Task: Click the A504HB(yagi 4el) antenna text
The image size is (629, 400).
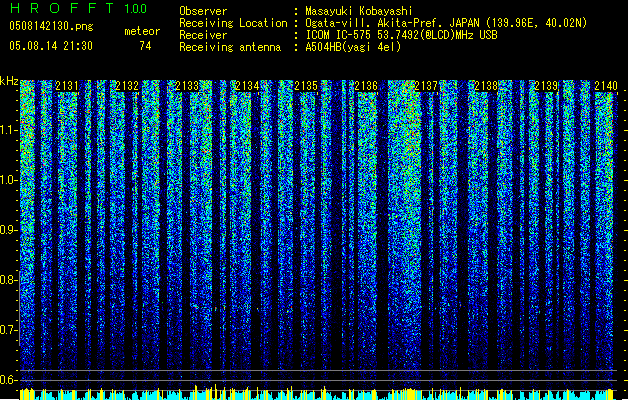Action: pos(353,47)
